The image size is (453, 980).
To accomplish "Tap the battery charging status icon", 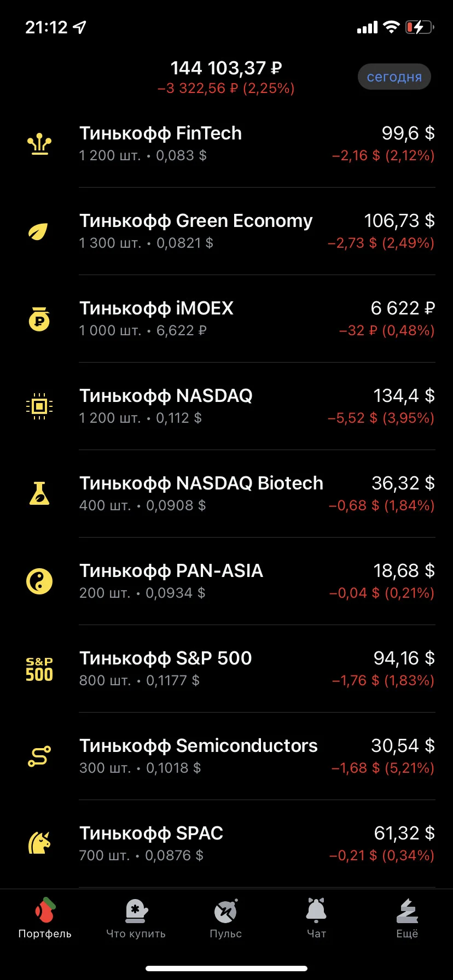I will [x=420, y=27].
